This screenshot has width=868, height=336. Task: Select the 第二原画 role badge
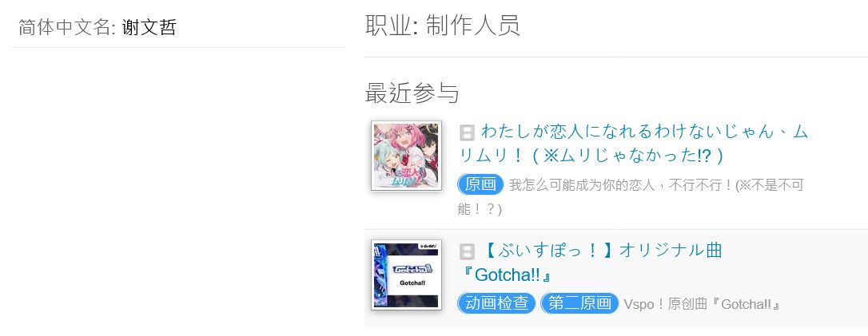pos(579,303)
